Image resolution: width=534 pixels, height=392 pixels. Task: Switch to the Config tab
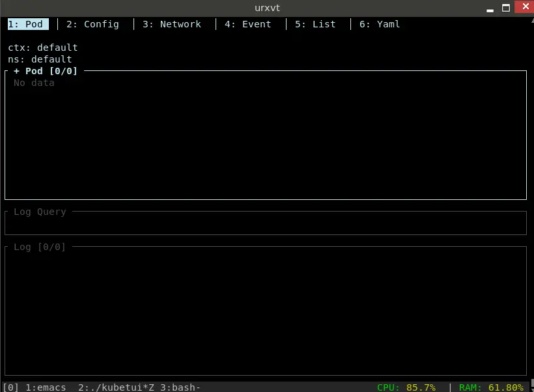[91, 24]
